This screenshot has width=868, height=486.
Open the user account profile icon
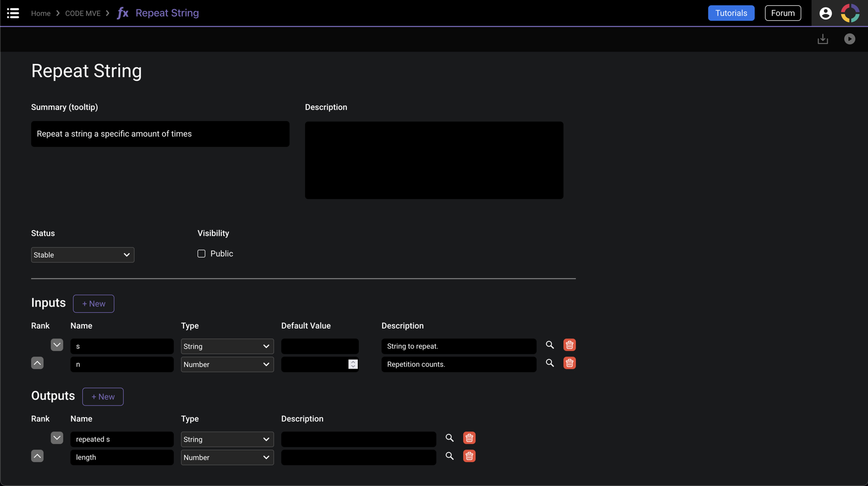(x=825, y=13)
